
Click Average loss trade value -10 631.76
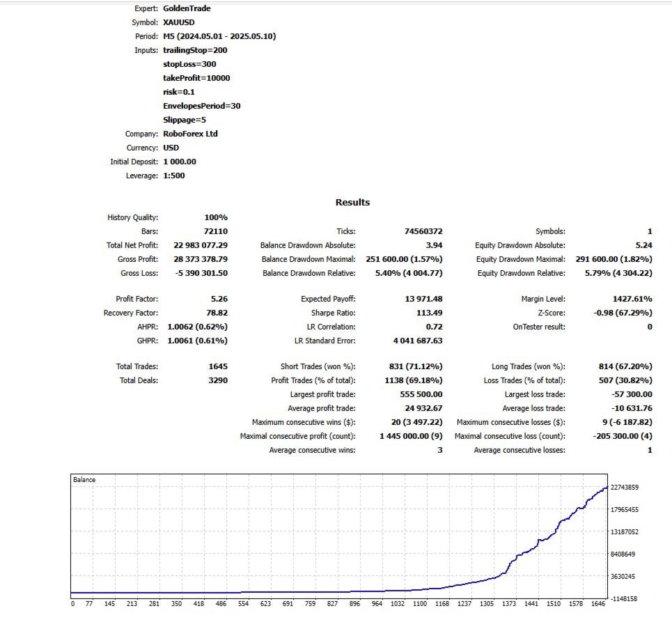tap(632, 408)
